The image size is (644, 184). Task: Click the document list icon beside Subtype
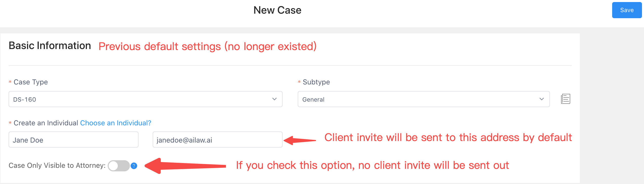click(x=566, y=99)
